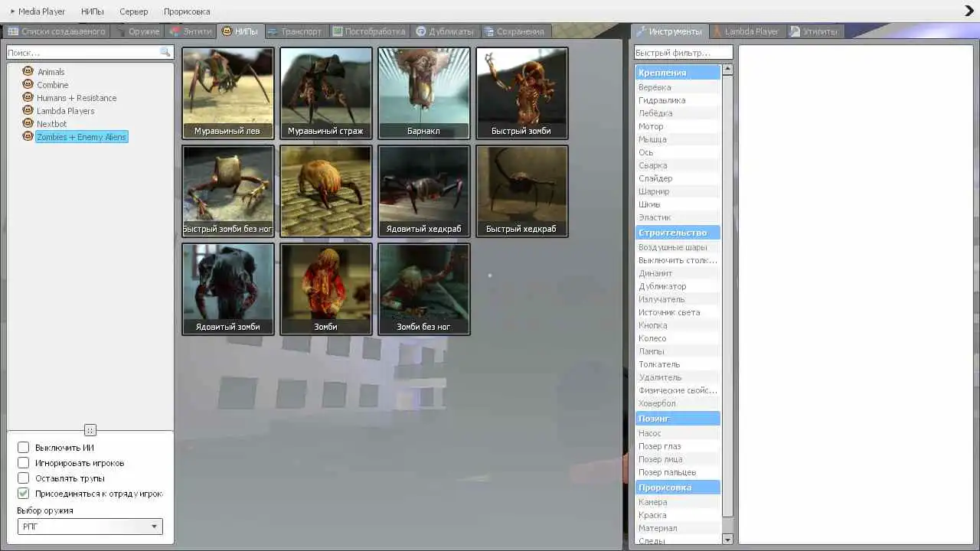Open the Прорисовка menu in menu bar

[187, 11]
